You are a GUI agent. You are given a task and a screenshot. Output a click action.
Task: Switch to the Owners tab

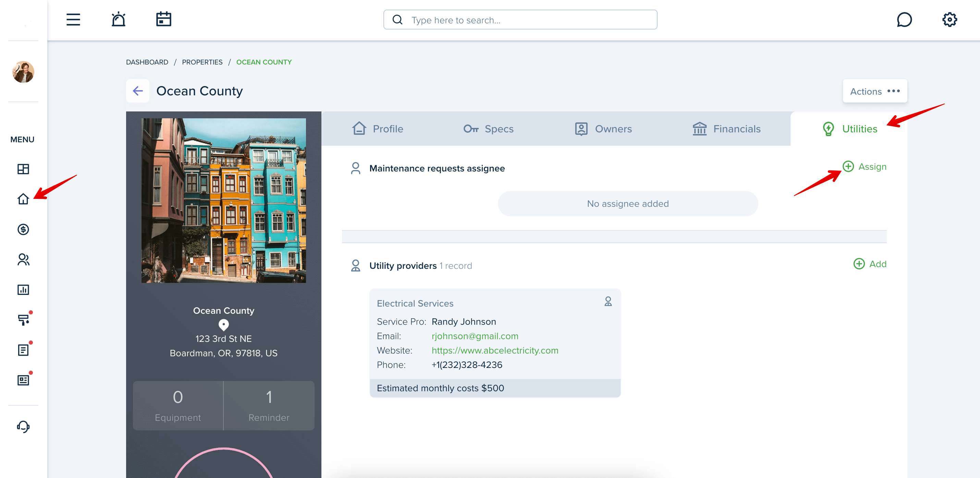click(x=603, y=129)
